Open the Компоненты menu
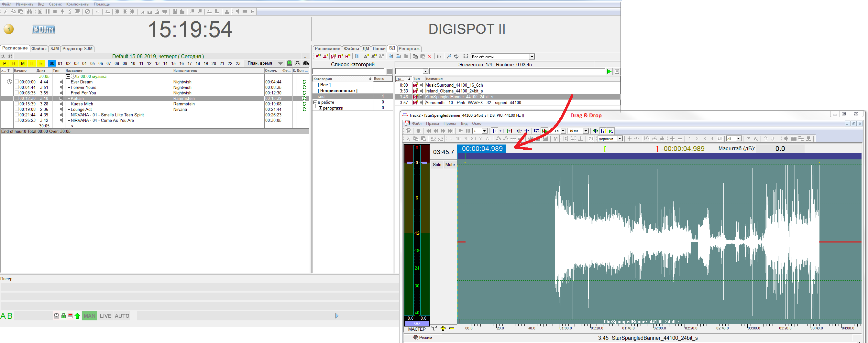Screen dimensions: 868x343 (x=78, y=4)
